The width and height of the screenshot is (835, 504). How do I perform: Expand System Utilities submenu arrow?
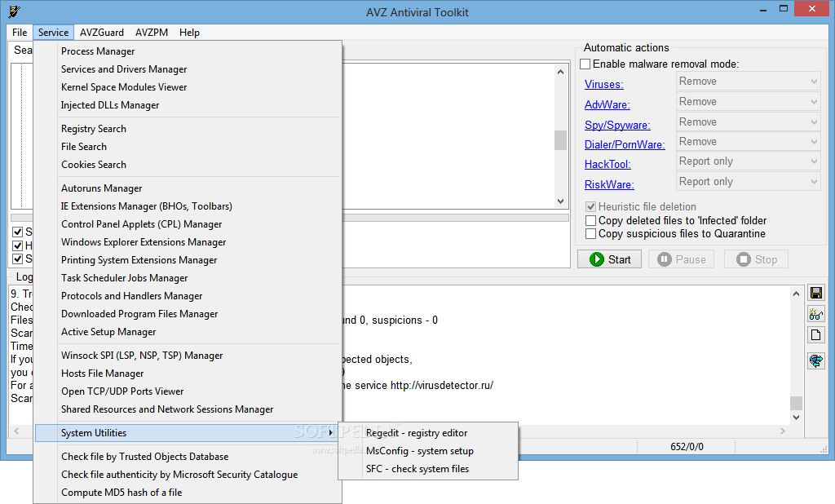331,433
